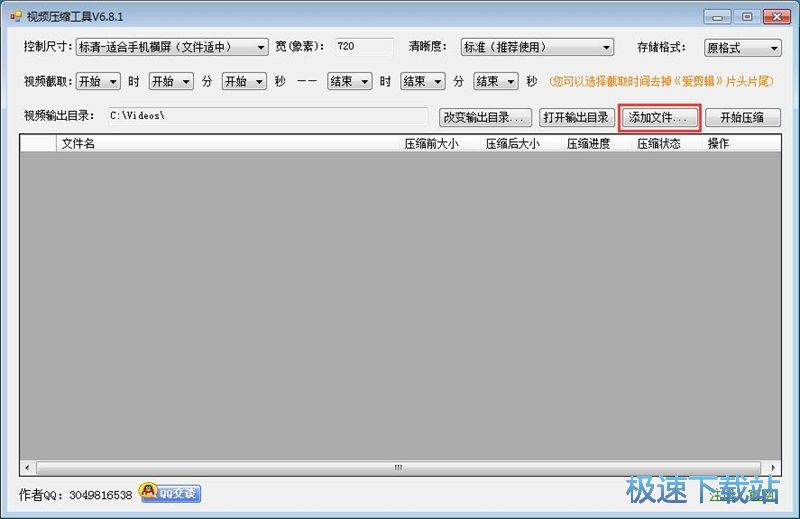Click the 压缩进度 column header

coord(588,144)
